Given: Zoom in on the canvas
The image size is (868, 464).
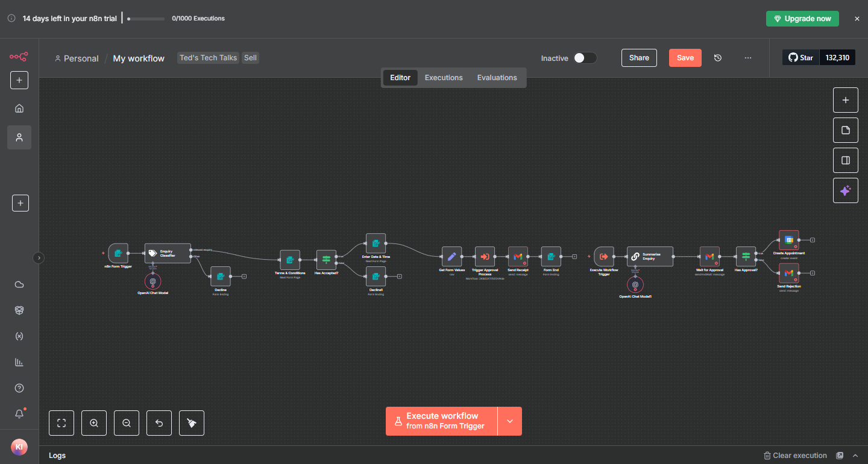Looking at the screenshot, I should point(94,423).
